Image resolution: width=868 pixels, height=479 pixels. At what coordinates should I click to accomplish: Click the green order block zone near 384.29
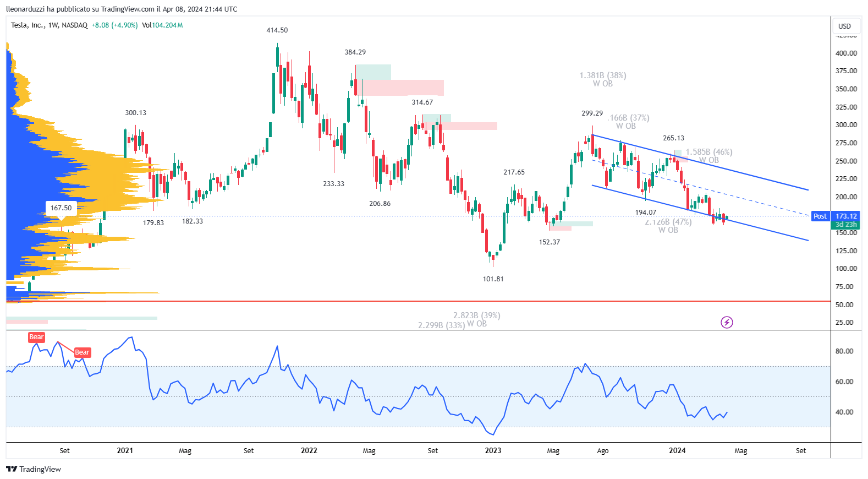pyautogui.click(x=373, y=72)
